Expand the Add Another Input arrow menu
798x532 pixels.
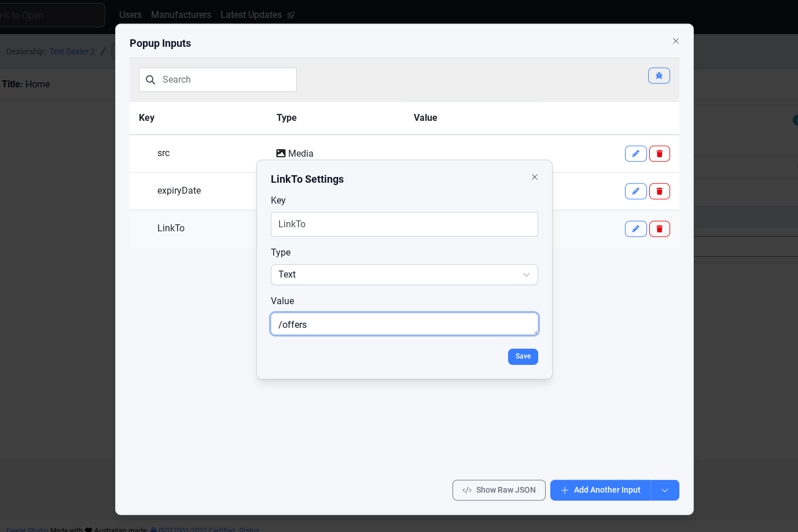coord(665,490)
